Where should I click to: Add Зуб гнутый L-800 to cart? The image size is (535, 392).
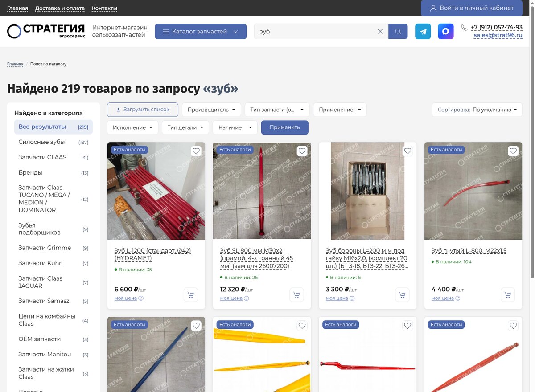[x=508, y=294]
